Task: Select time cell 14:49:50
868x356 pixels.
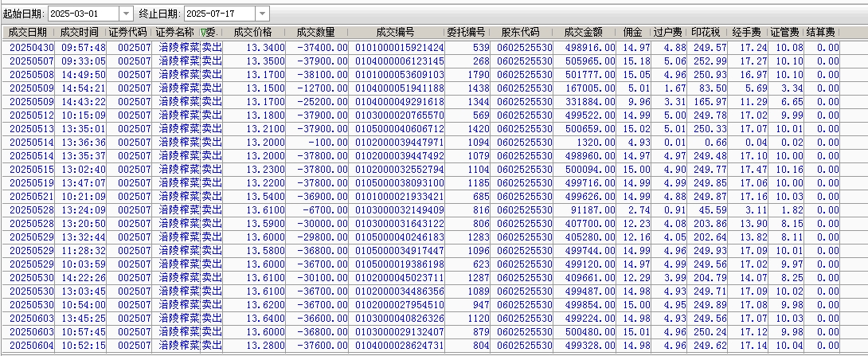Action: pyautogui.click(x=84, y=75)
